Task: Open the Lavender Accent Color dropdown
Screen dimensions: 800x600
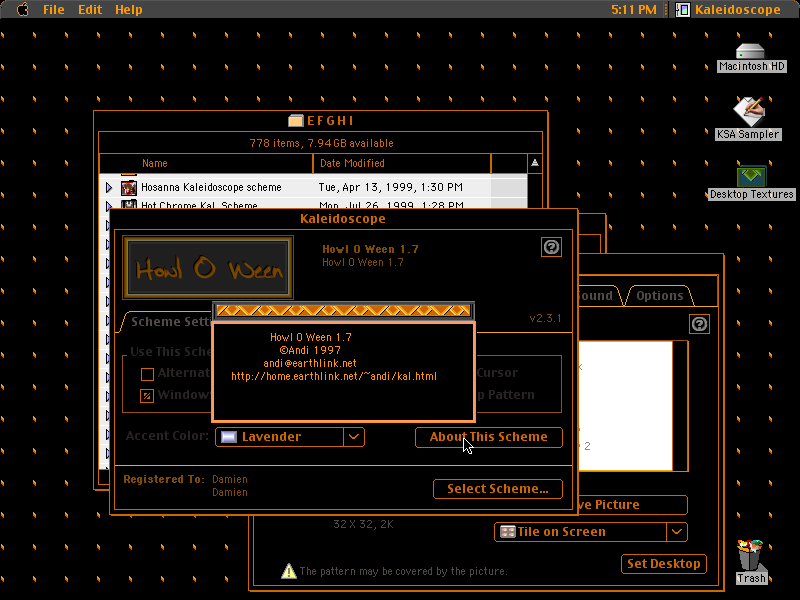Action: coord(290,437)
